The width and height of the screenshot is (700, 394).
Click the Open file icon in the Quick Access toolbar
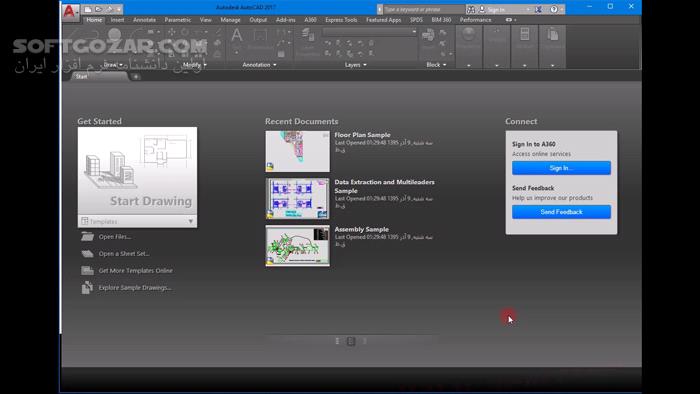(99, 9)
